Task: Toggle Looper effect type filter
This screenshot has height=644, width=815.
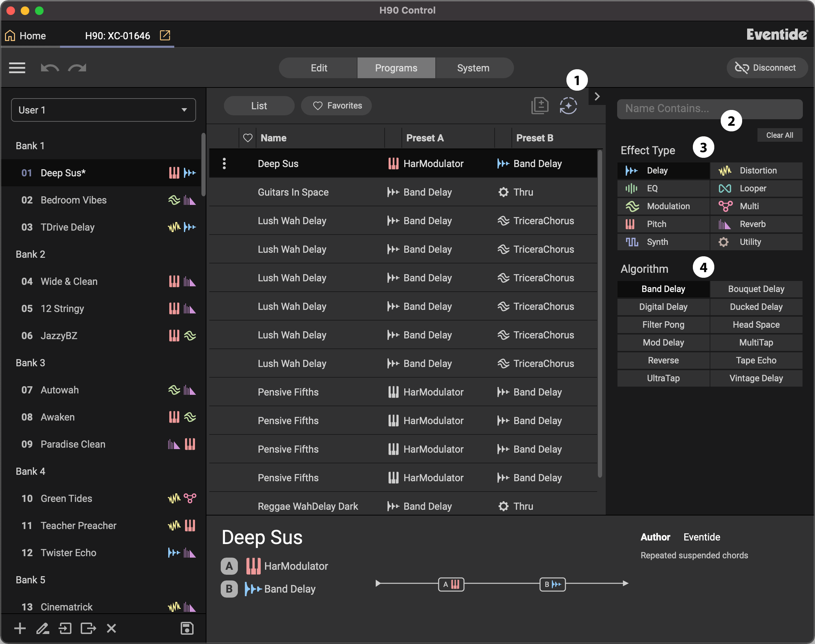Action: (x=756, y=188)
